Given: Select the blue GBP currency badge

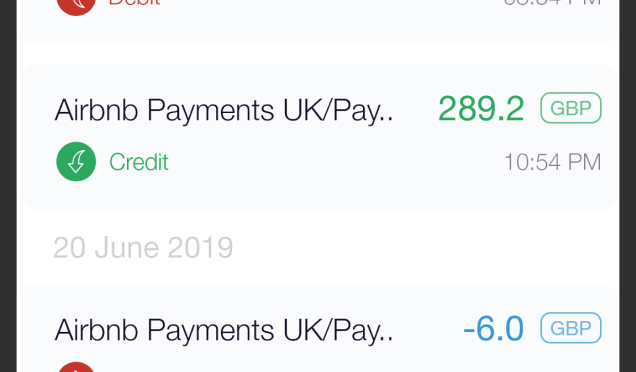Looking at the screenshot, I should (571, 328).
